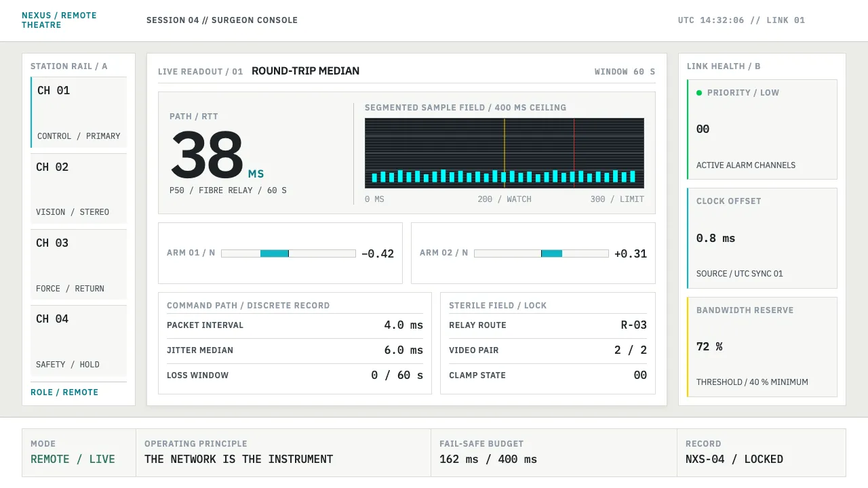Click the P50 / FIBRE RELAY / 60 S caption
Viewport: 868px width, 488px height.
(228, 190)
